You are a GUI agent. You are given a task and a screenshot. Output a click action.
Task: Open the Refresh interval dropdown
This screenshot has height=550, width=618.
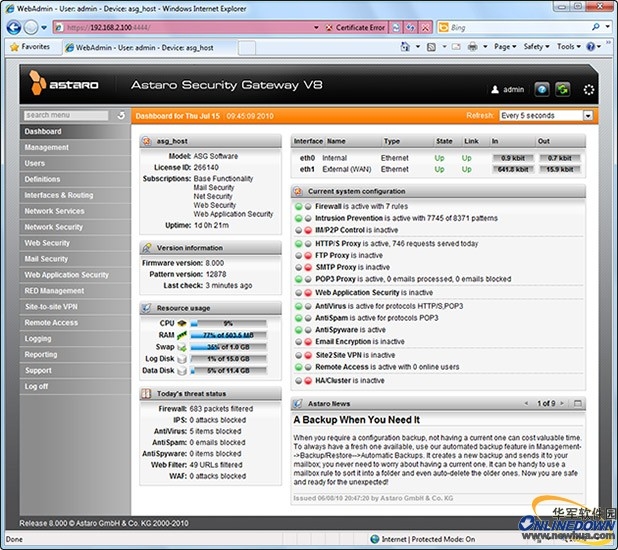(x=588, y=116)
